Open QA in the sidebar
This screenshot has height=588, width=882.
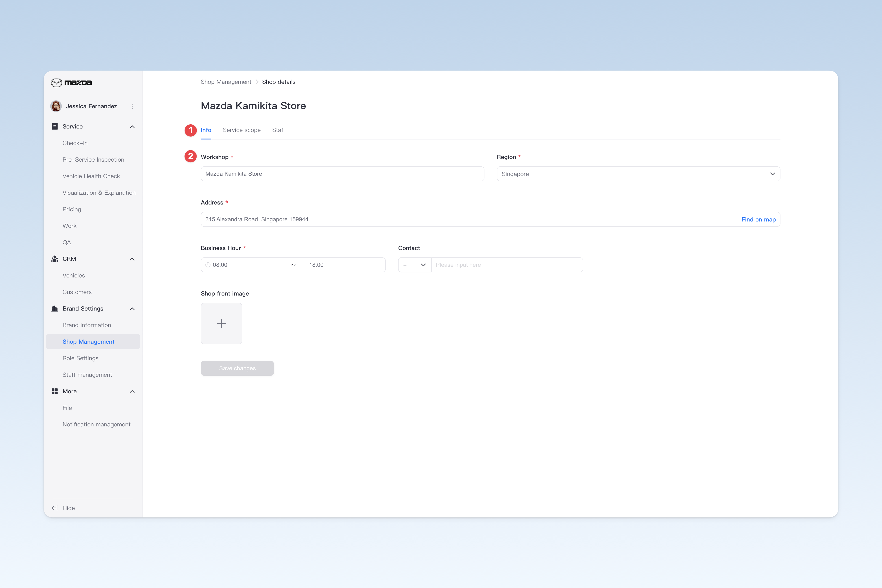(67, 242)
